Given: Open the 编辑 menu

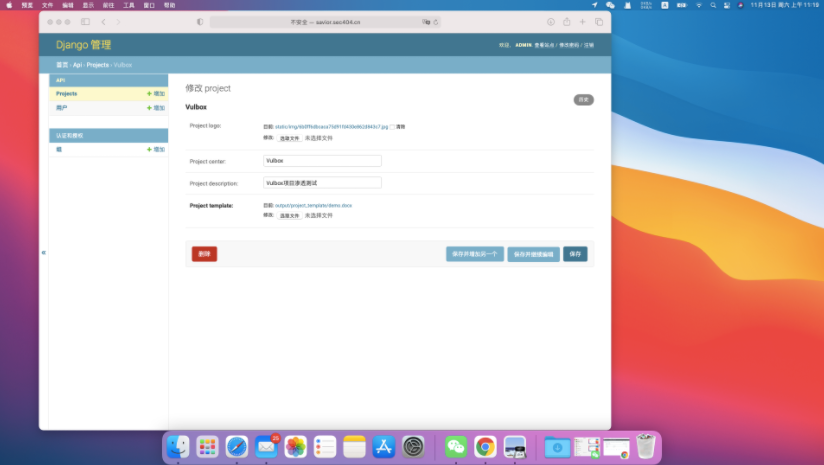Looking at the screenshot, I should (68, 5).
